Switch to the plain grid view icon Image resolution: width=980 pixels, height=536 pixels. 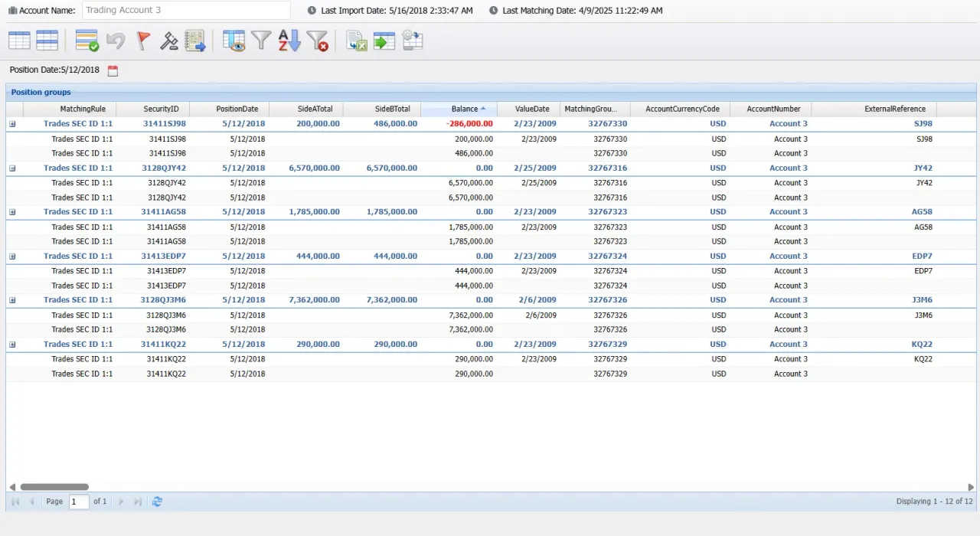(x=19, y=41)
